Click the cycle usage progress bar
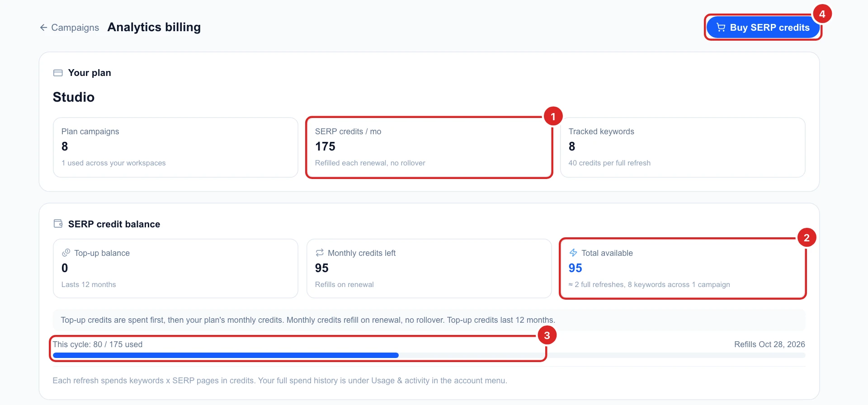Viewport: 868px width, 405px height. (429, 355)
